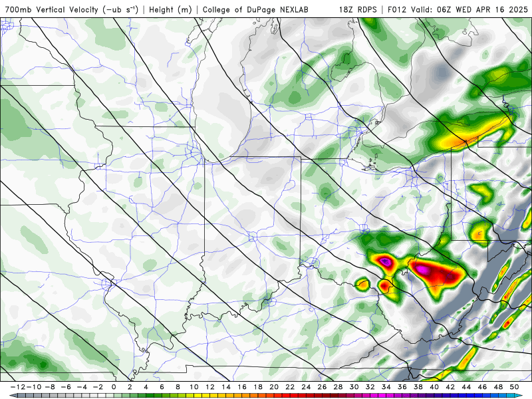The image size is (532, 399).
Task: Click the '34' color scale label
Action: [x=386, y=387]
